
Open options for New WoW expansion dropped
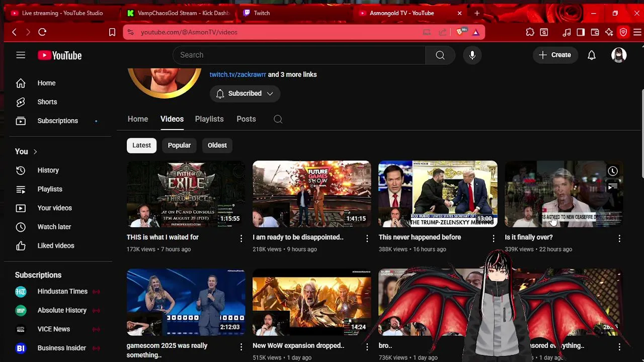[367, 347]
